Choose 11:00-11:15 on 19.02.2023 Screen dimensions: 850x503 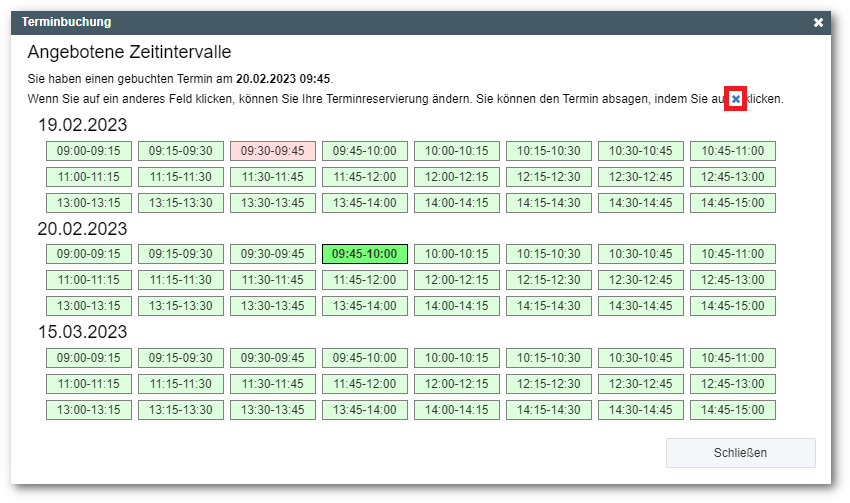coord(89,177)
